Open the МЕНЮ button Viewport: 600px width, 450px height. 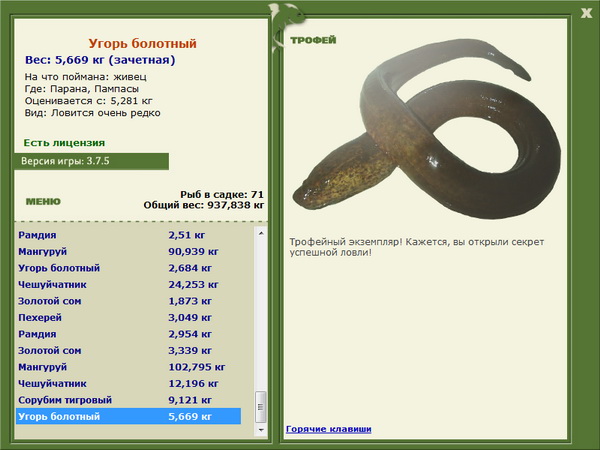(43, 201)
